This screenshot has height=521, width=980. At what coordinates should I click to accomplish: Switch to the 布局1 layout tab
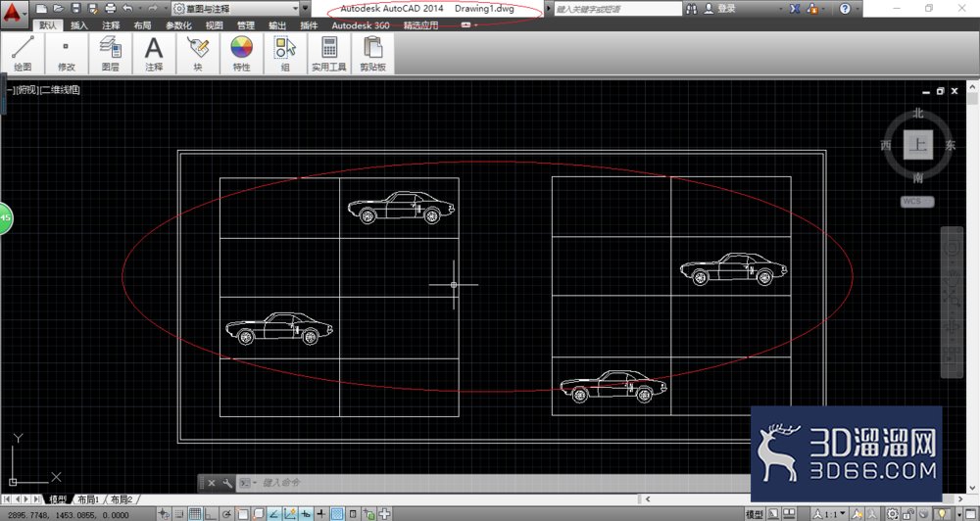click(89, 499)
